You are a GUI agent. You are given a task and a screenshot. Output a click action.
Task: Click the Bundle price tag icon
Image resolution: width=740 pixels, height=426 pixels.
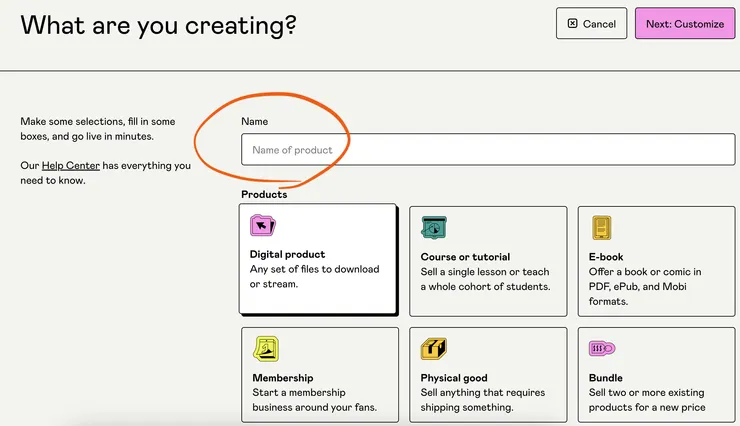(x=602, y=349)
